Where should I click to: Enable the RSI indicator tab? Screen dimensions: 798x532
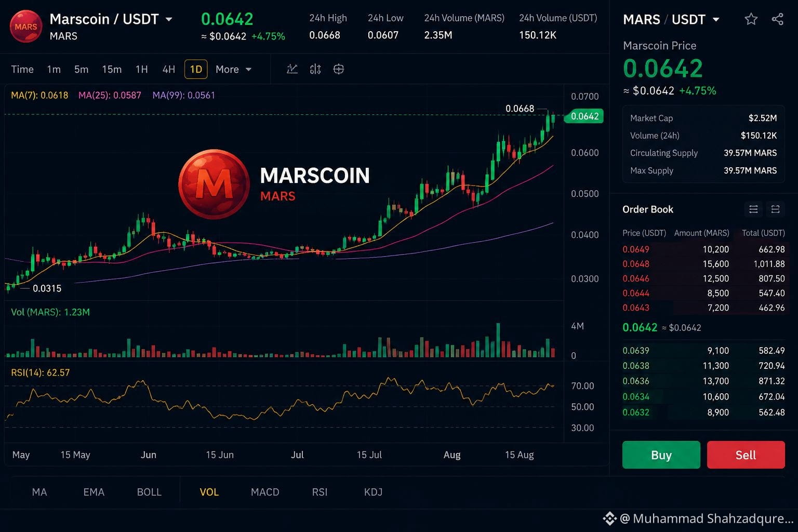[x=320, y=492]
